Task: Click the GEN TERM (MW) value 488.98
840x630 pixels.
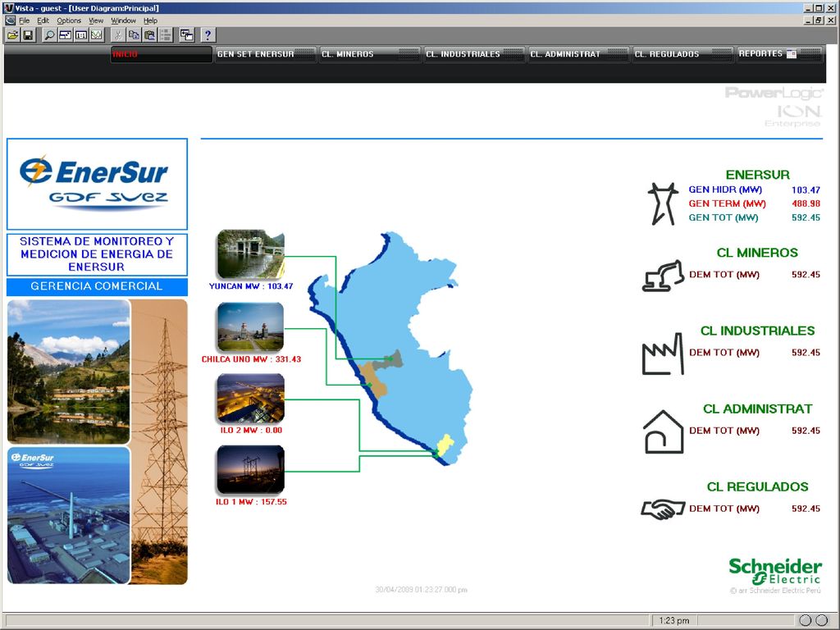Action: click(806, 203)
